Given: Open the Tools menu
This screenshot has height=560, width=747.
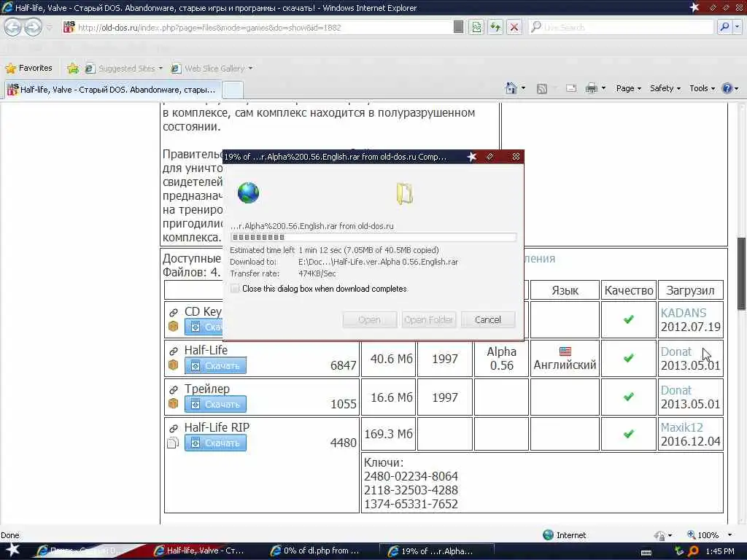Looking at the screenshot, I should (703, 88).
